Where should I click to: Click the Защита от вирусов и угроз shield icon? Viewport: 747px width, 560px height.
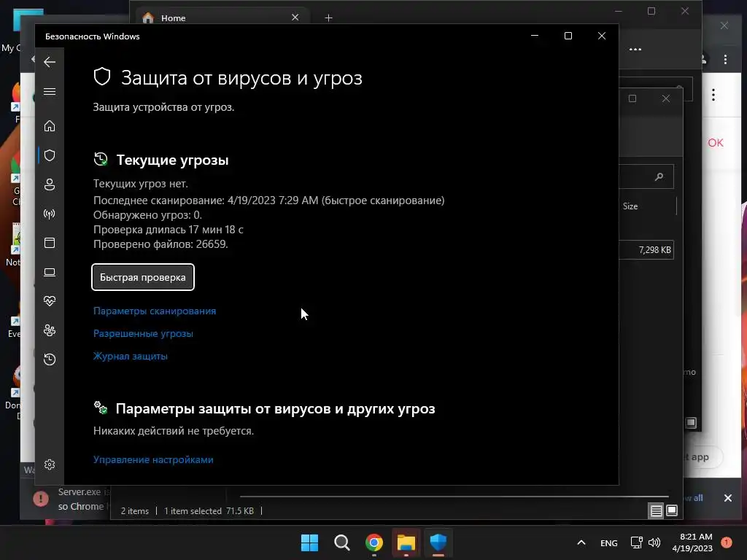coord(102,77)
